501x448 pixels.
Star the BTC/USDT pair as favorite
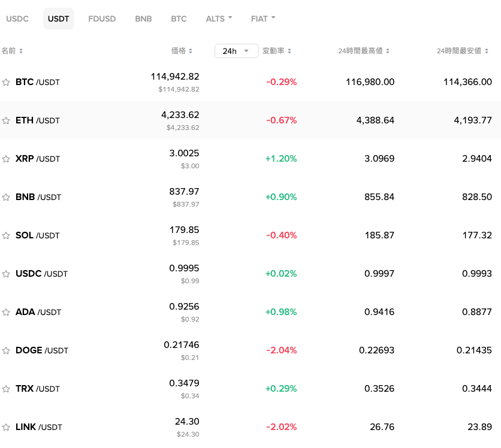6,82
